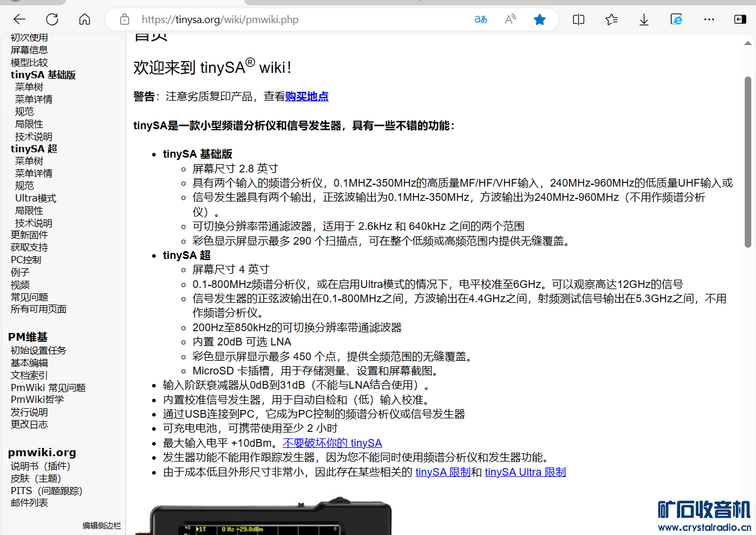Open the 购买地点 link

(307, 97)
